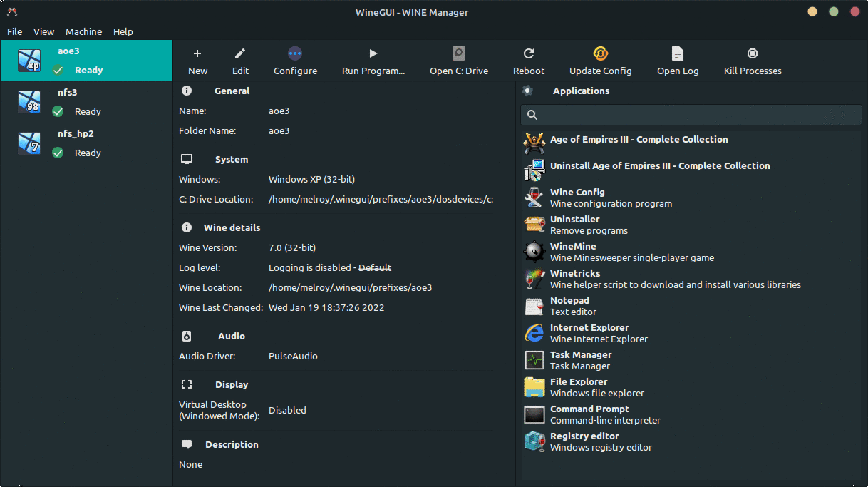Screen dimensions: 868x487
Task: Click the New machine plus icon
Action: [197, 53]
